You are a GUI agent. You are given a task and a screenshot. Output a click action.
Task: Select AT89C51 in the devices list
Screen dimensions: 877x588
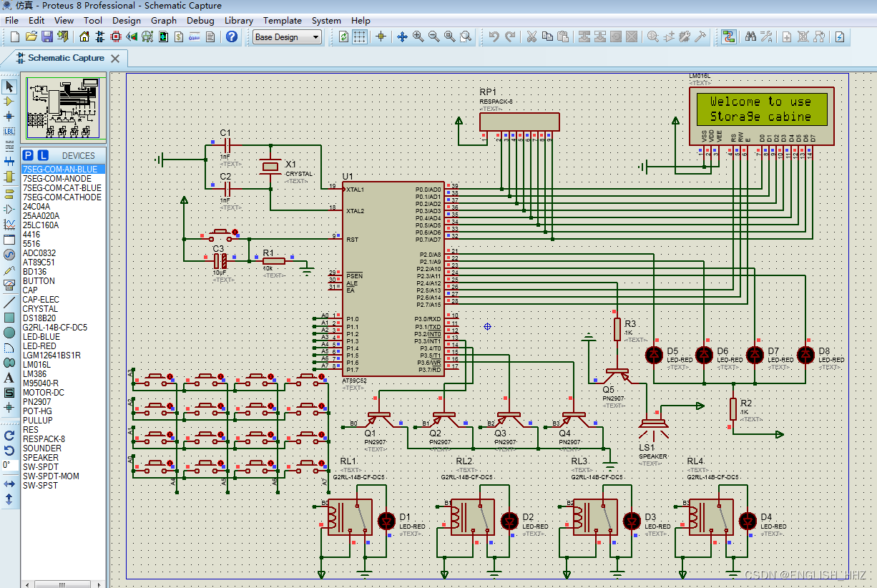pos(41,263)
